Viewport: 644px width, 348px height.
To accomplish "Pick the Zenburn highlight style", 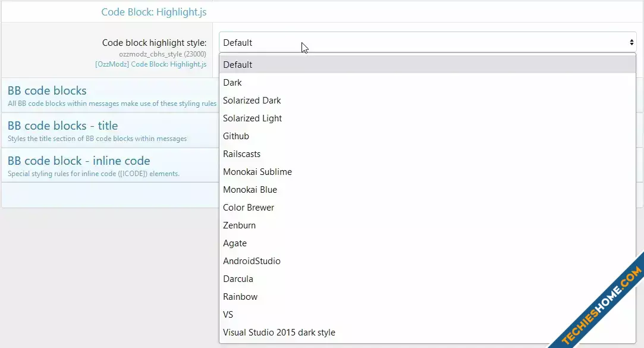I will point(428,225).
